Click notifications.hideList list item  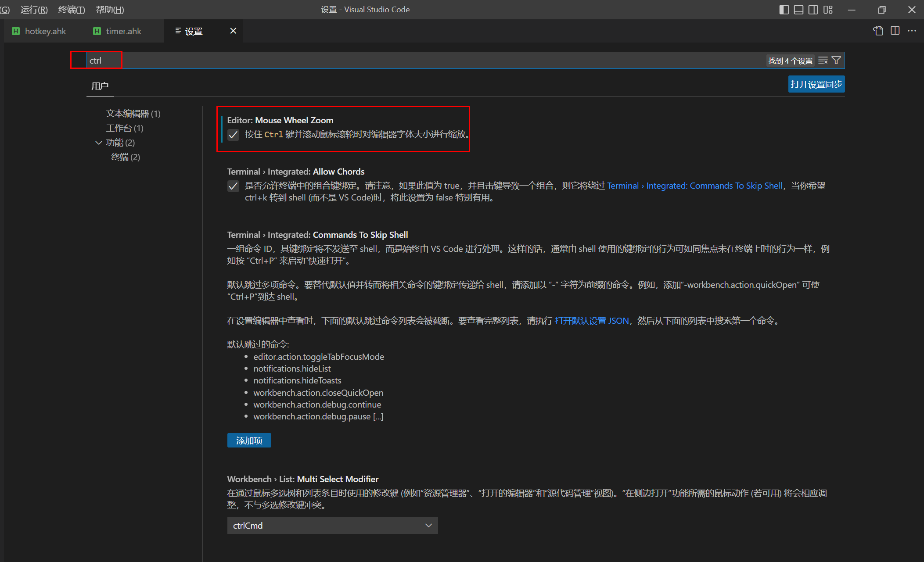click(292, 369)
